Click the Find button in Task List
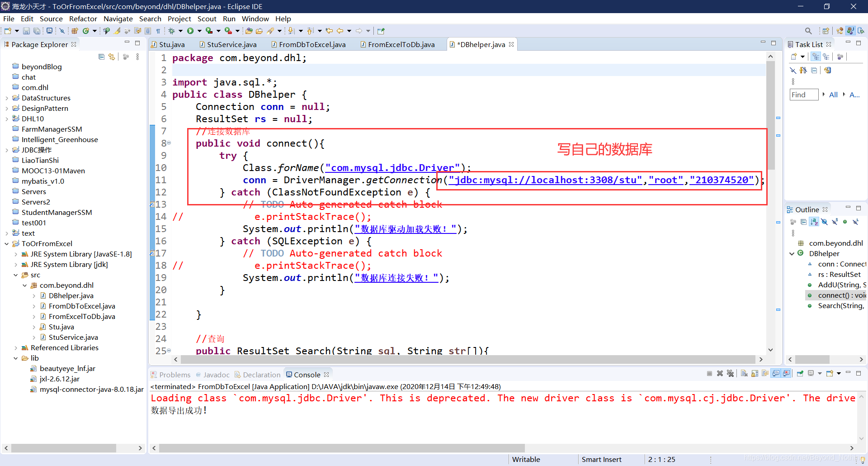Viewport: 868px width, 466px height. pos(803,95)
